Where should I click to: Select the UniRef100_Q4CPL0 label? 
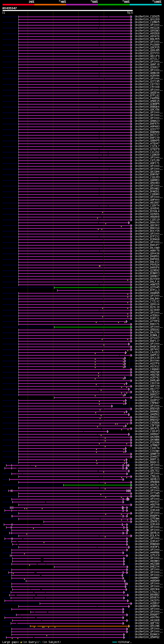[x=147, y=485]
